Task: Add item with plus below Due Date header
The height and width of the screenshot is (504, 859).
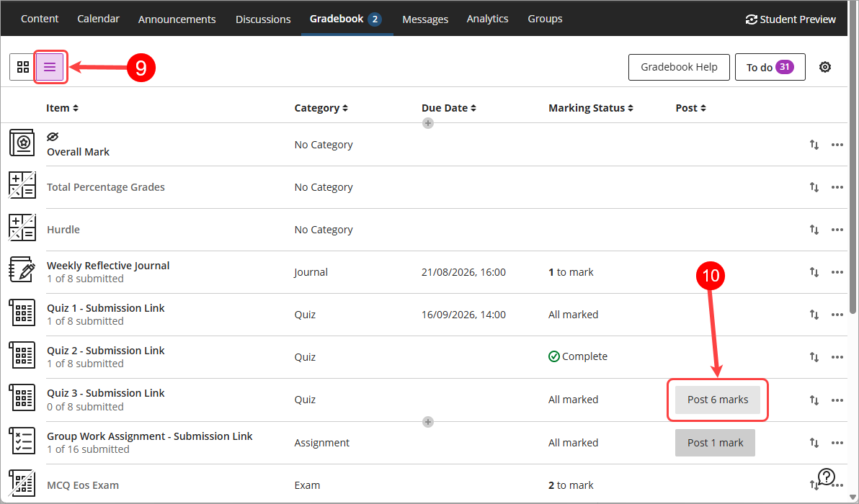Action: [x=428, y=123]
